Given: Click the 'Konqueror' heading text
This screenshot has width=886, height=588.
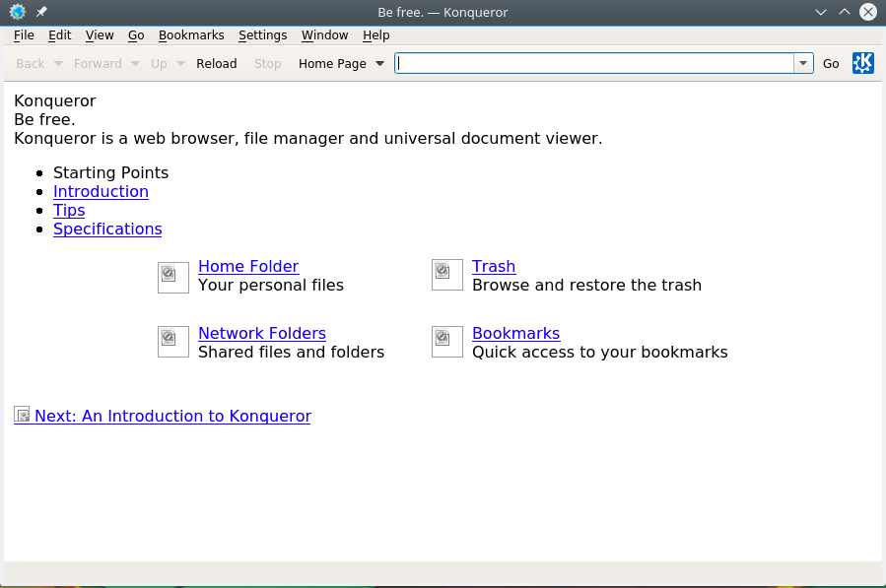Looking at the screenshot, I should [x=55, y=101].
